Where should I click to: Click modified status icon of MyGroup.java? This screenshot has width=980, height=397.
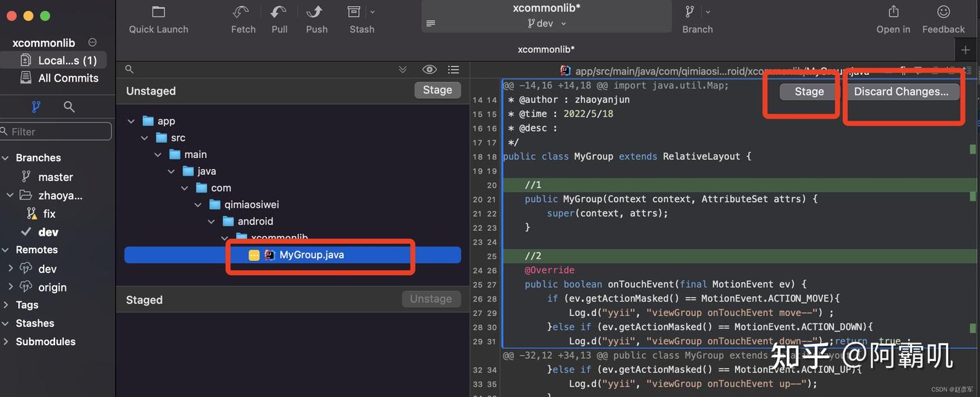254,255
